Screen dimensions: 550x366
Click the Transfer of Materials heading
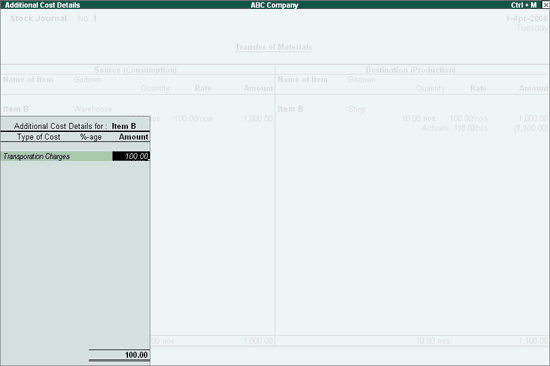[x=274, y=47]
